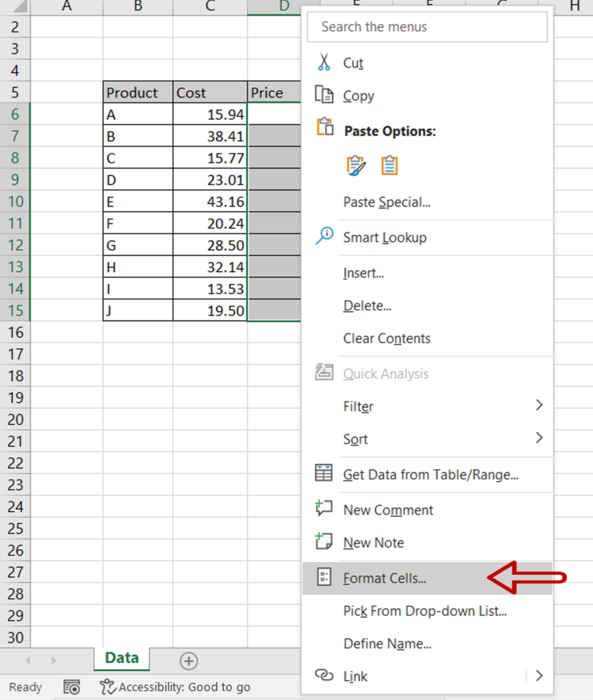This screenshot has width=593, height=700.
Task: Click the Price header cell
Action: pyautogui.click(x=275, y=92)
